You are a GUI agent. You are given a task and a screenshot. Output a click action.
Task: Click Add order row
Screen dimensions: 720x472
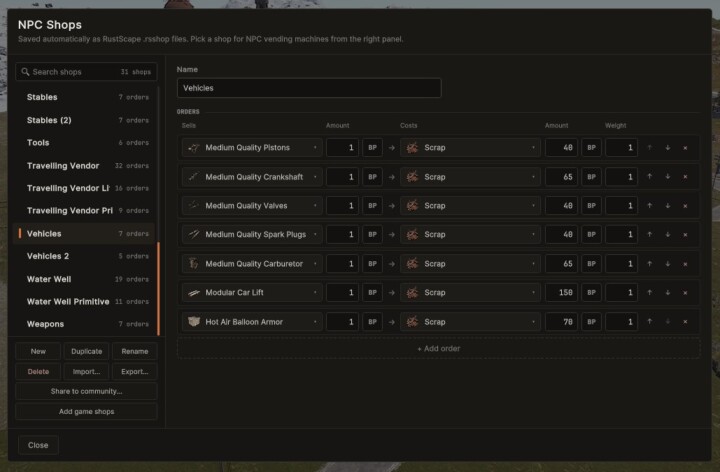pyautogui.click(x=439, y=348)
